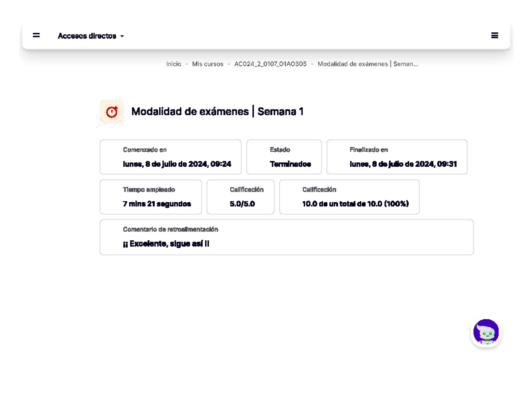Screen dimensions: 532x411
Task: Select course AC024_2_0107_01AO305 in breadcrumb
Action: pyautogui.click(x=270, y=64)
